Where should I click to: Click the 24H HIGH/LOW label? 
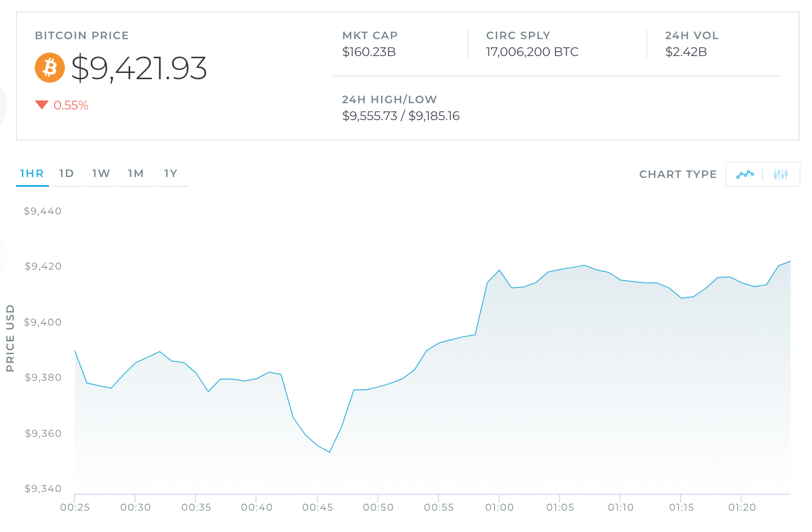click(390, 100)
